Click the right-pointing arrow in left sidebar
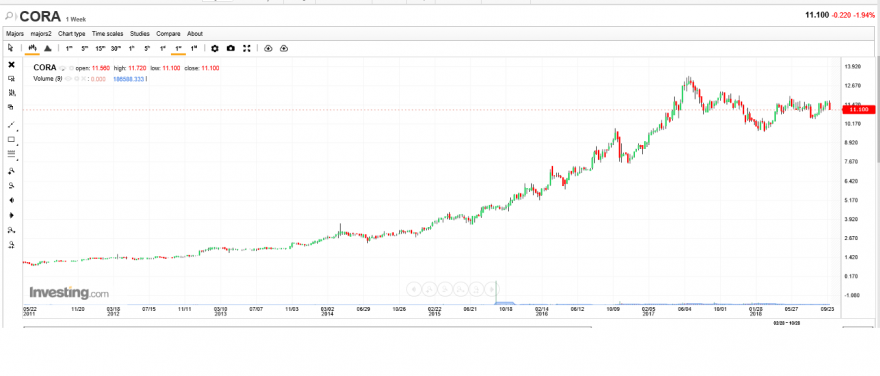This screenshot has width=880, height=376. tap(11, 215)
